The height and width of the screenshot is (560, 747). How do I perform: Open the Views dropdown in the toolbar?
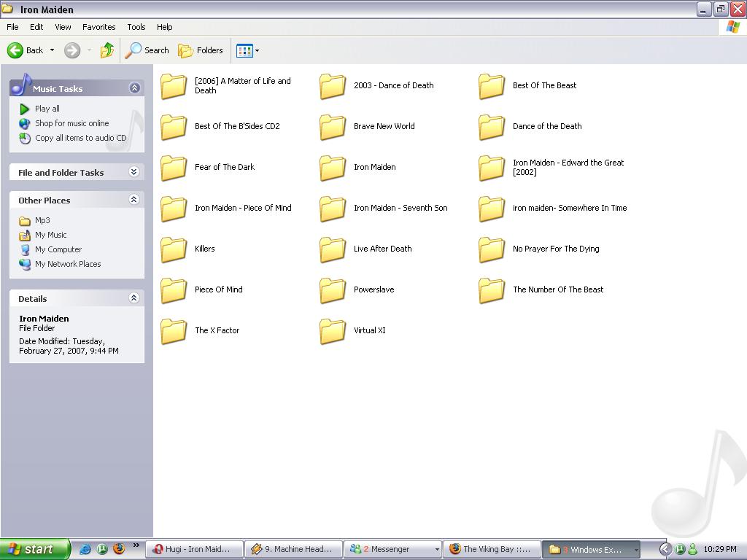point(248,50)
